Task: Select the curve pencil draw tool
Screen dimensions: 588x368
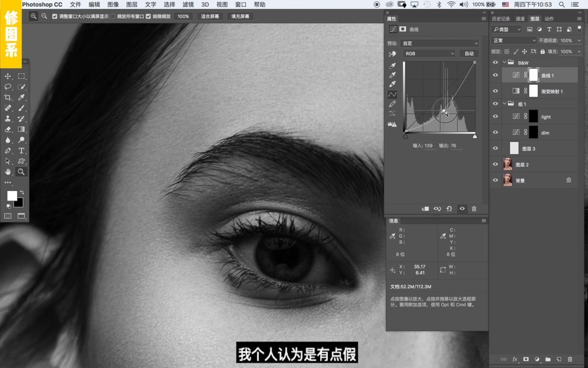Action: tap(392, 104)
